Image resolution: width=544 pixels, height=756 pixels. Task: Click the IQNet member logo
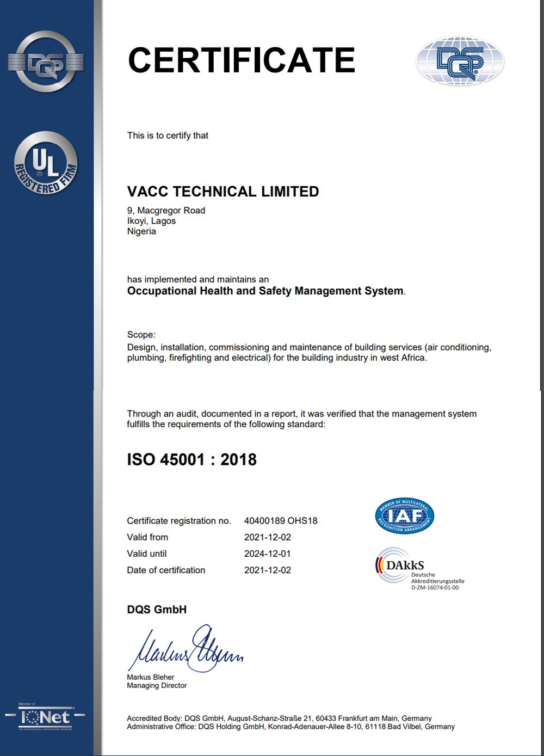[x=46, y=716]
